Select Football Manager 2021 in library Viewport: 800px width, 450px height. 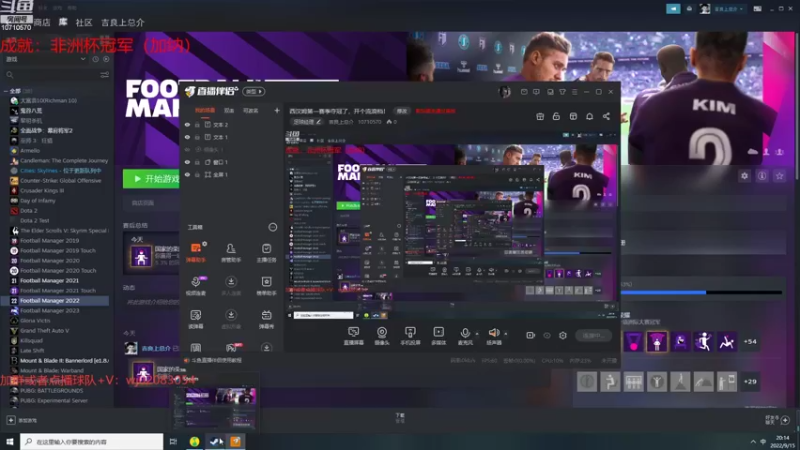click(x=49, y=281)
